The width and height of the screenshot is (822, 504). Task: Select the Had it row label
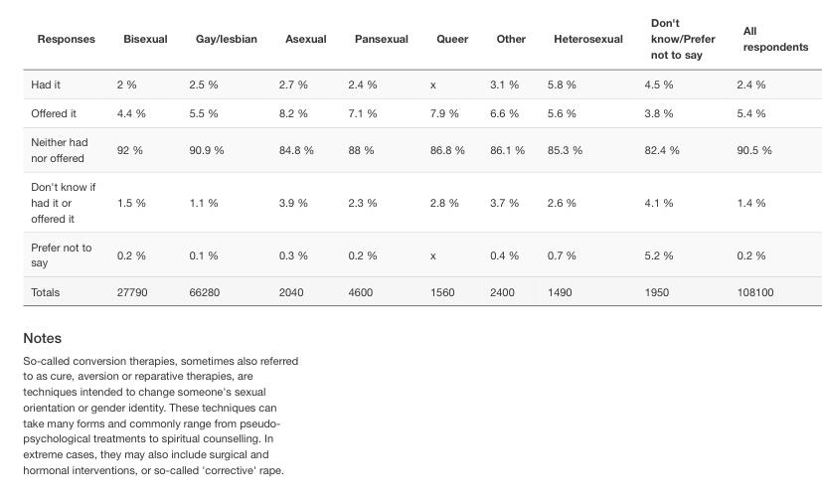(x=46, y=84)
